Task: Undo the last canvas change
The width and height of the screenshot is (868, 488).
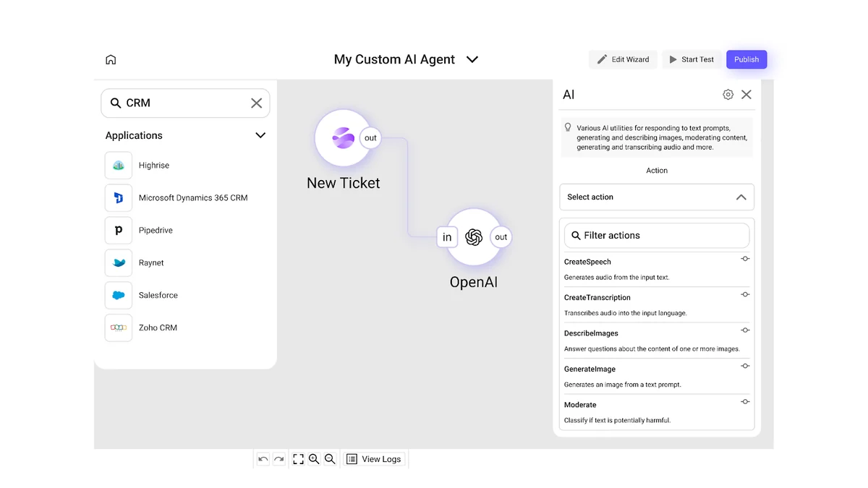Action: coord(263,459)
